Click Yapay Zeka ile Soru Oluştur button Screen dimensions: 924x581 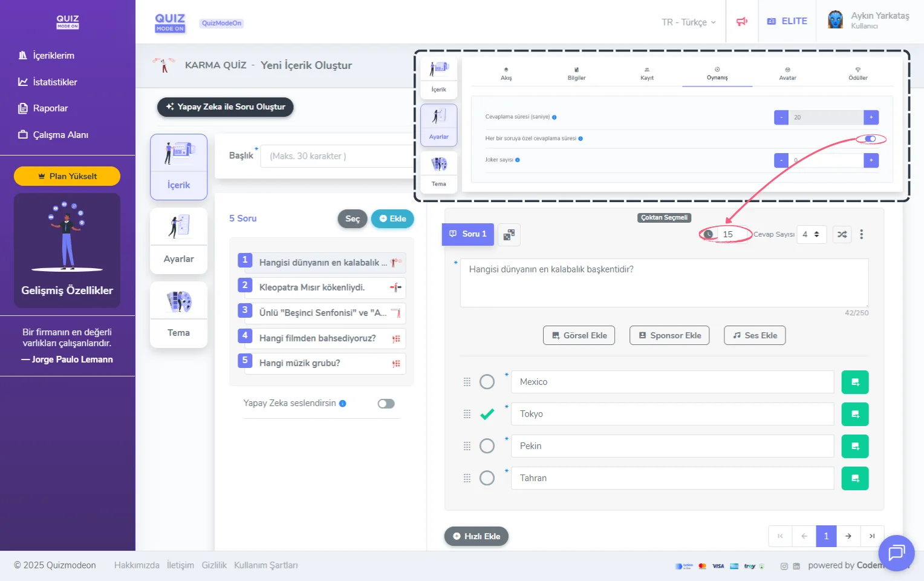(226, 107)
